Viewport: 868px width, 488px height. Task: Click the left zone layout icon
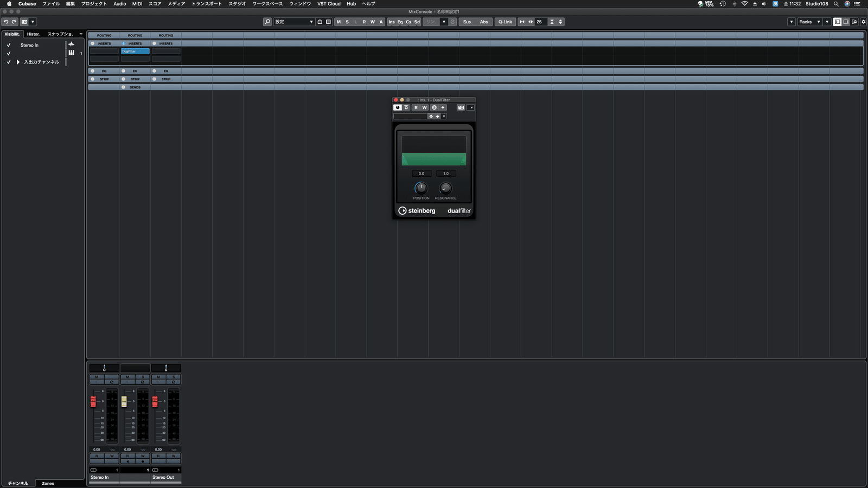click(838, 22)
